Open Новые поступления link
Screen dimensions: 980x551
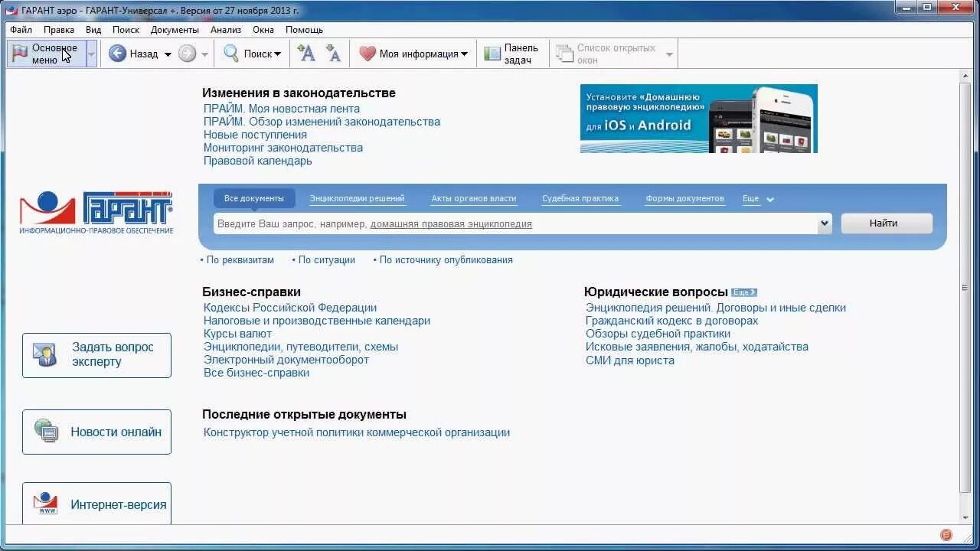pyautogui.click(x=255, y=135)
